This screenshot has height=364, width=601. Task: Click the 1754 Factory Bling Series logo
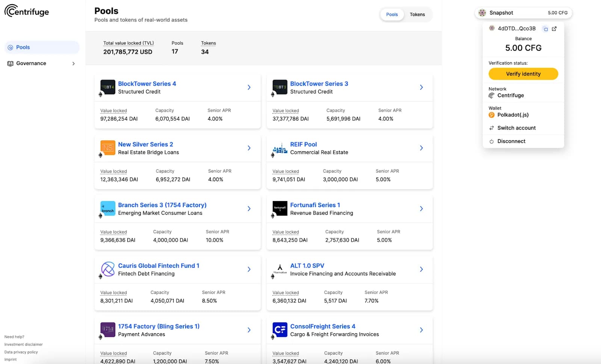tap(108, 330)
